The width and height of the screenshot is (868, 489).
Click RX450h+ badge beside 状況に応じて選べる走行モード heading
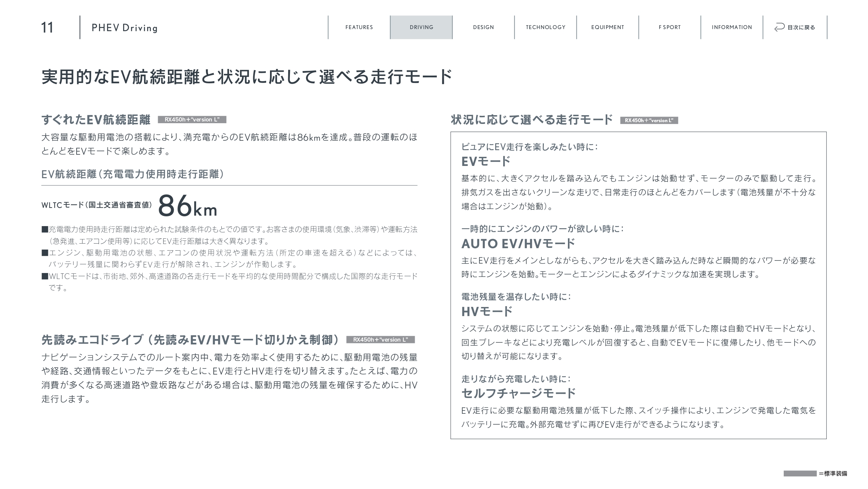649,120
